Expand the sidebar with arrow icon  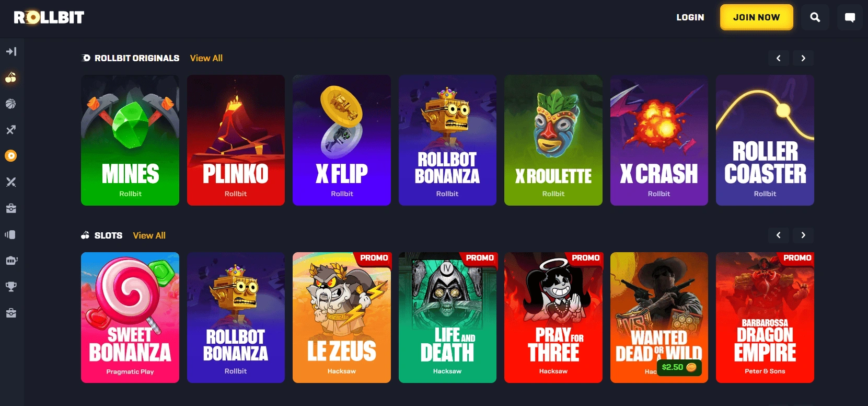(x=11, y=51)
